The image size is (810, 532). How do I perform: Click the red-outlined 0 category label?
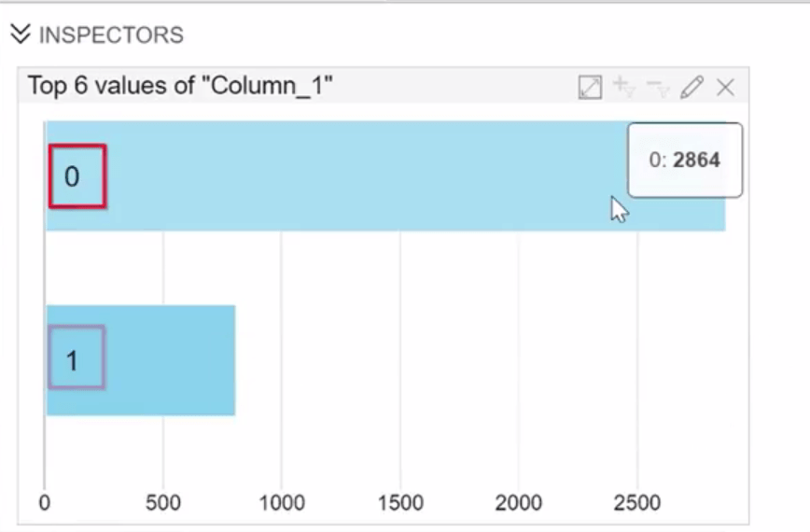point(77,175)
